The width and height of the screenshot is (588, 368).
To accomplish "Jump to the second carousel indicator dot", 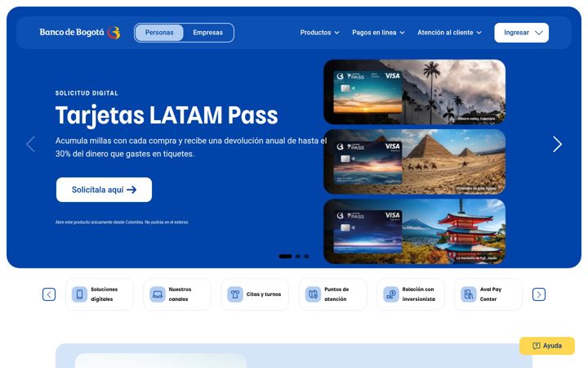I will [x=298, y=256].
